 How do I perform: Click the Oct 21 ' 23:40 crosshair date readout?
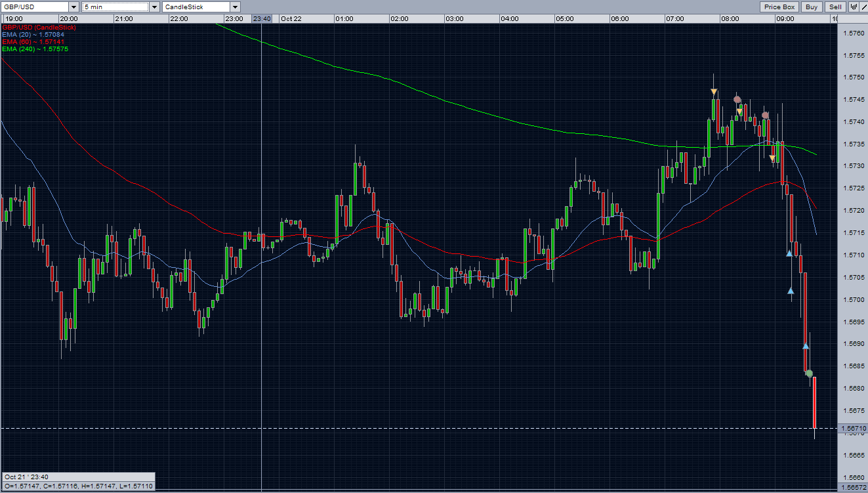point(28,477)
